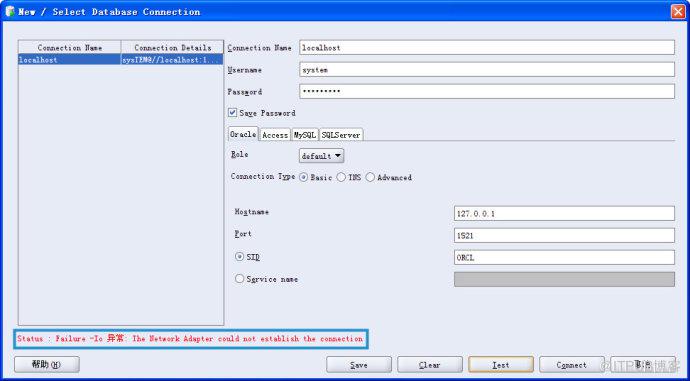
Task: Focus the Hostname field showing 127.0.0.1
Action: 564,213
